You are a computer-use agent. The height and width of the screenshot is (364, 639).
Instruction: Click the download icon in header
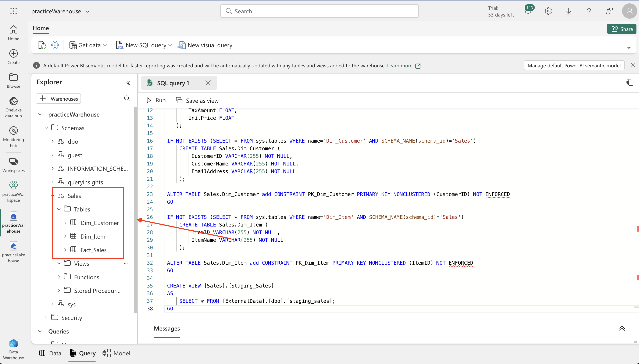[568, 11]
